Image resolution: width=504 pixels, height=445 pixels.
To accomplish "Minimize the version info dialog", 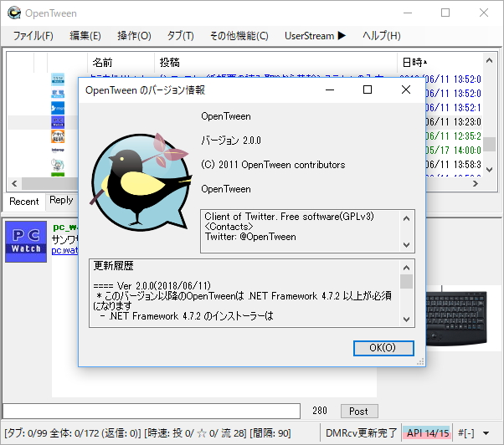I will [330, 90].
